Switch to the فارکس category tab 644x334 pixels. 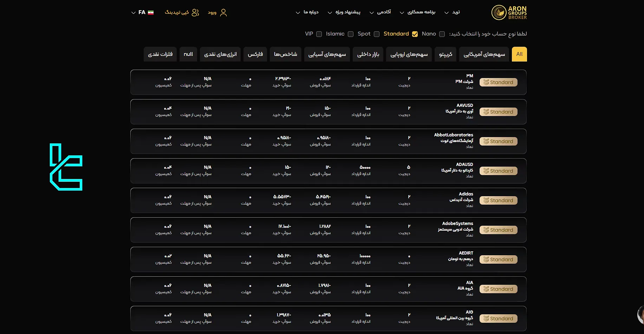(x=255, y=54)
